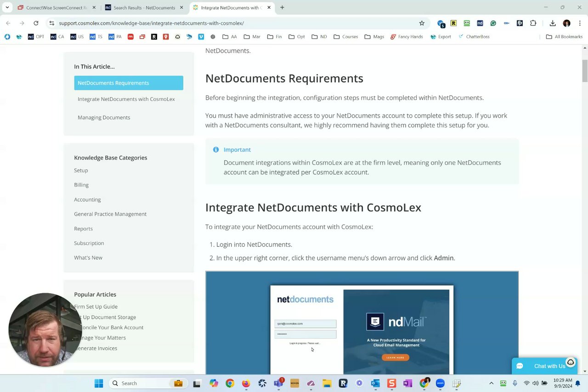The height and width of the screenshot is (392, 588).
Task: Open the All Bookmarks folder
Action: pyautogui.click(x=564, y=37)
